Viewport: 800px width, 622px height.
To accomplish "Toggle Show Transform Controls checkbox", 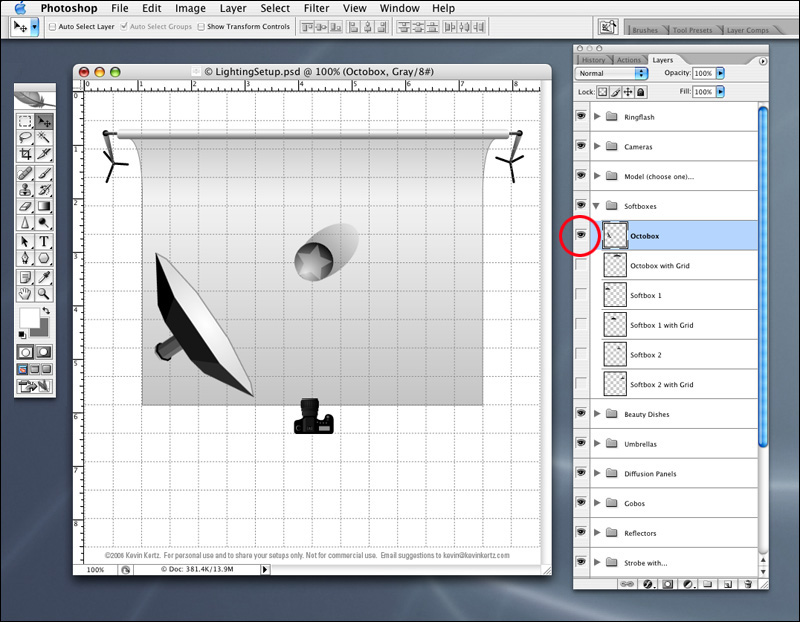I will (201, 27).
